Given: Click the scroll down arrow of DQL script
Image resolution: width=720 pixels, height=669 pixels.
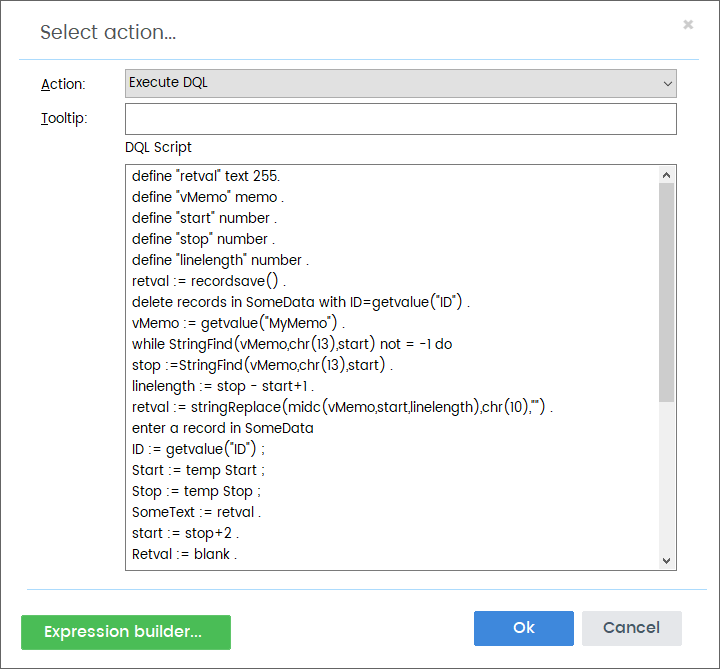Looking at the screenshot, I should pyautogui.click(x=666, y=560).
